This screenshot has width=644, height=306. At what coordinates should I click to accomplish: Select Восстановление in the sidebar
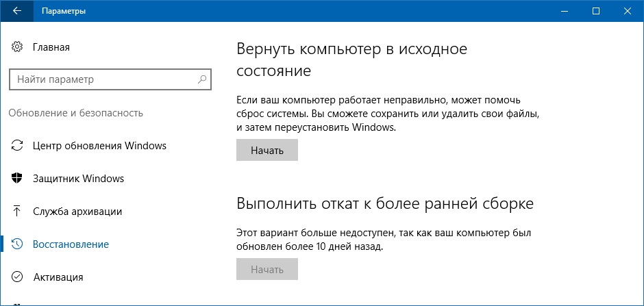(x=71, y=244)
